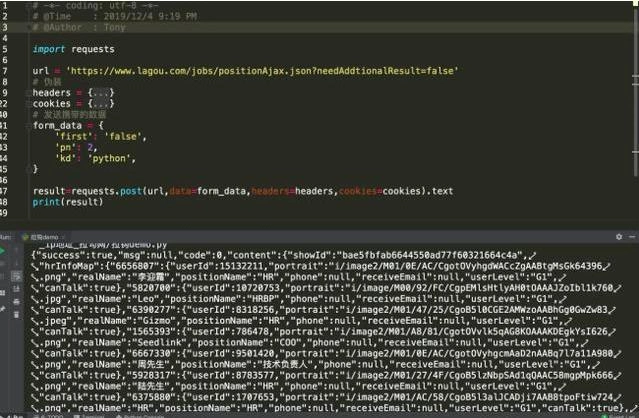639x418 pixels.
Task: Click the 'false' string value
Action: (x=123, y=136)
